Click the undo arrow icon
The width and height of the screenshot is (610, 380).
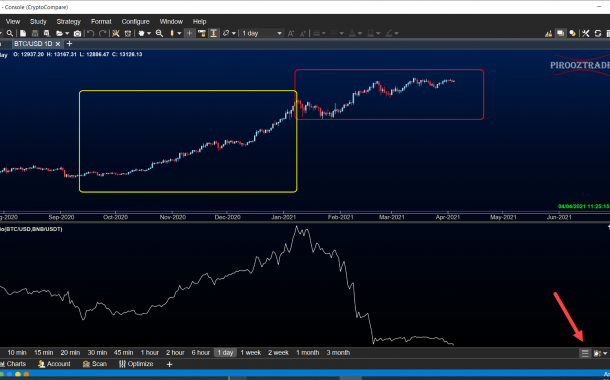(90, 33)
